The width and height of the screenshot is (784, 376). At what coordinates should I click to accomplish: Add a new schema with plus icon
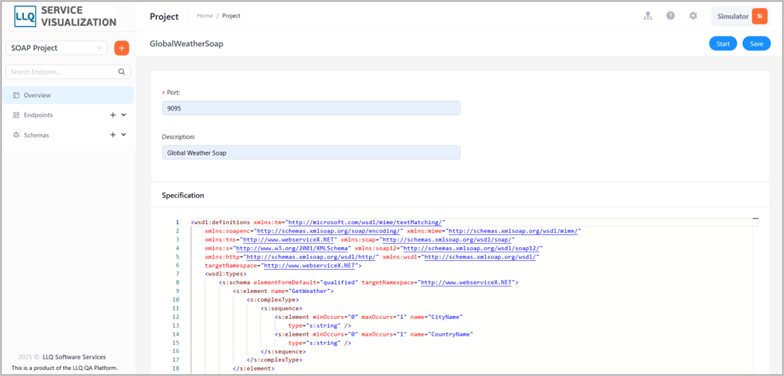(113, 135)
